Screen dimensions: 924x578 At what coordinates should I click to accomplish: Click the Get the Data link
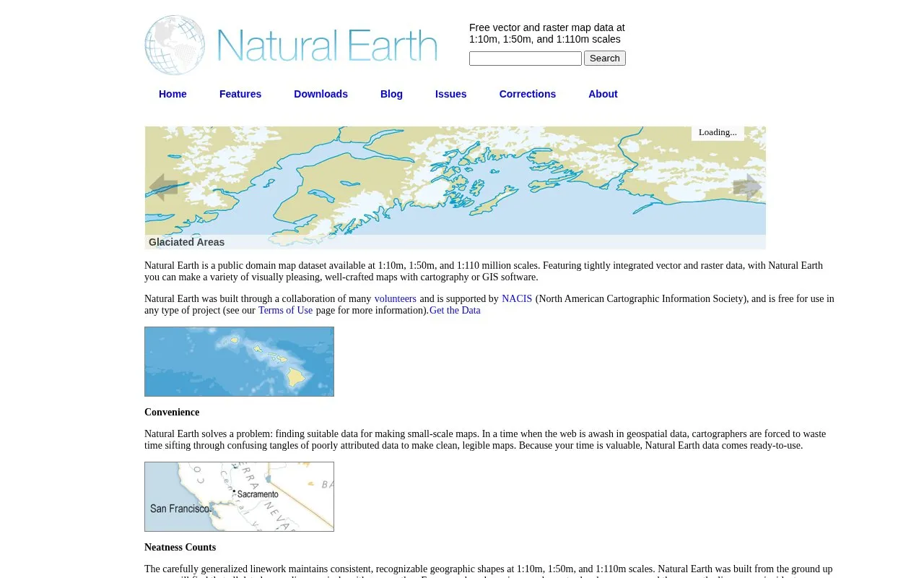455,310
